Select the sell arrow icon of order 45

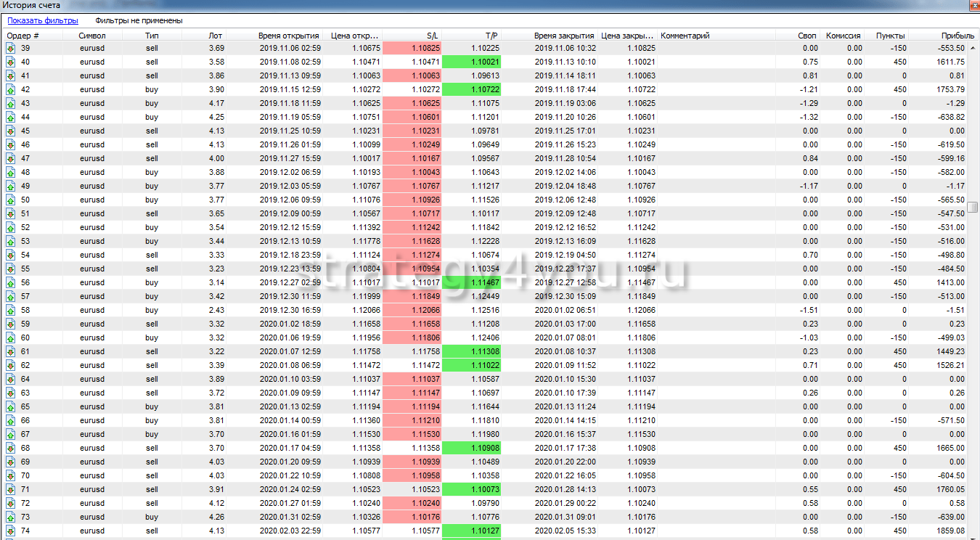coord(11,131)
